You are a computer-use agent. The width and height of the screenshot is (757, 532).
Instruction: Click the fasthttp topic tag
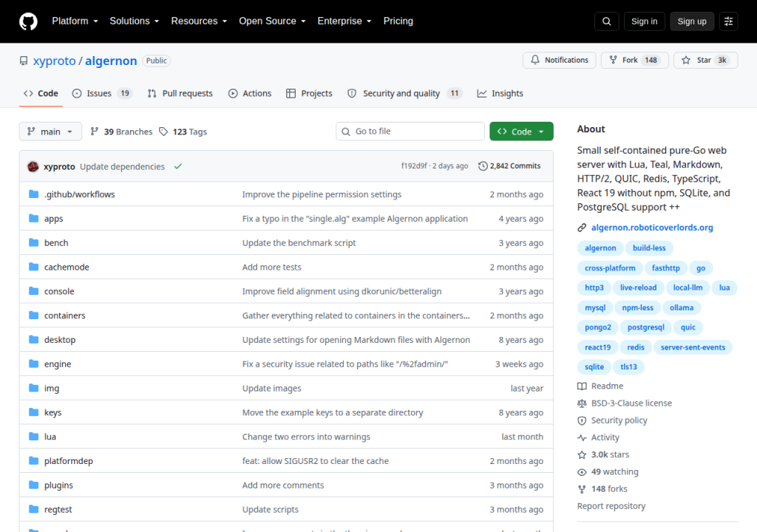tap(665, 268)
